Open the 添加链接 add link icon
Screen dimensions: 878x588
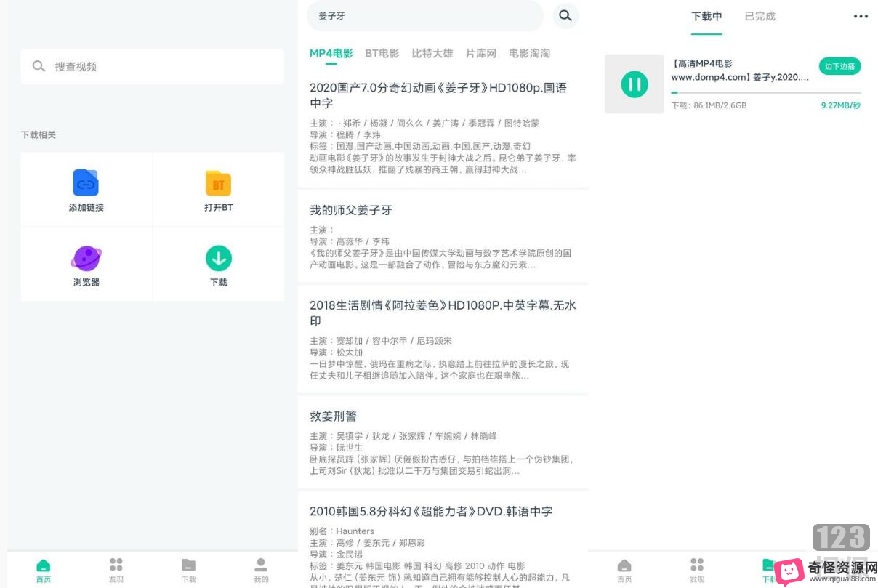(86, 183)
